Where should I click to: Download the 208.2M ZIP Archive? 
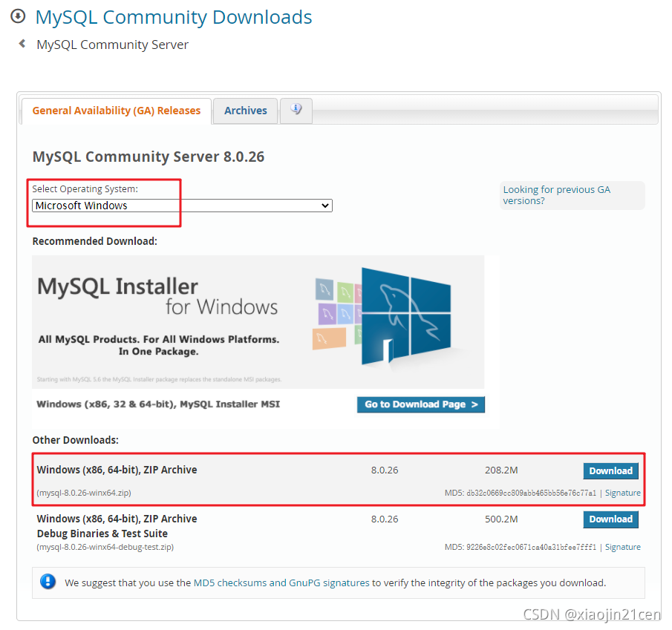(610, 470)
